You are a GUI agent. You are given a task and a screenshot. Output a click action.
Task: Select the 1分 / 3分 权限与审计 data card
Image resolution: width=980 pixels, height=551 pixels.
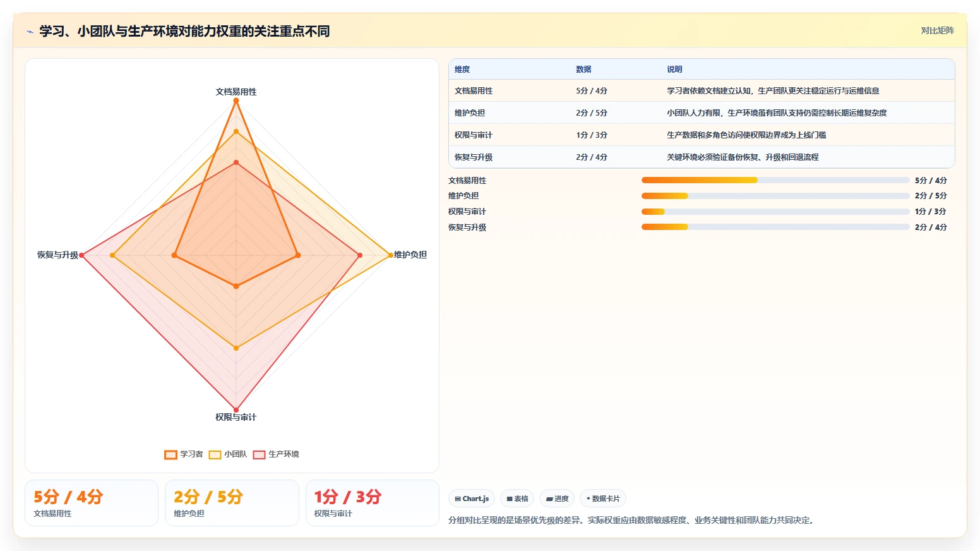373,503
